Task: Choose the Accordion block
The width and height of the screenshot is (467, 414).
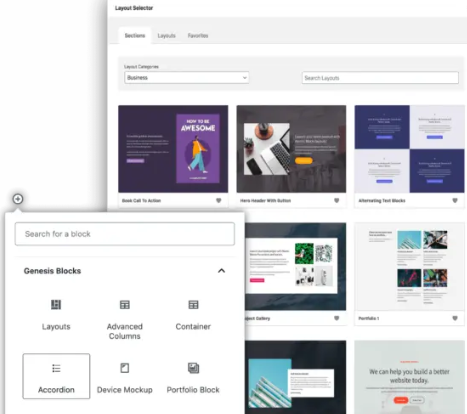Action: (56, 376)
